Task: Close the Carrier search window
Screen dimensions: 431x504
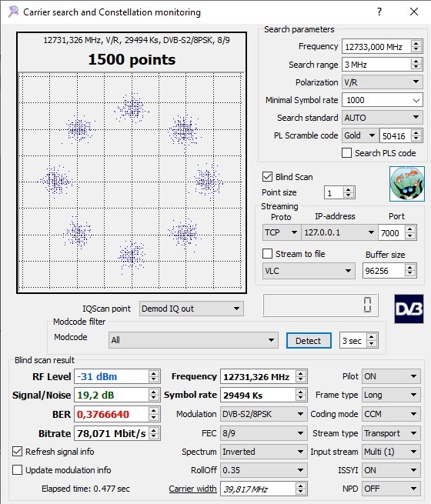Action: tap(414, 12)
